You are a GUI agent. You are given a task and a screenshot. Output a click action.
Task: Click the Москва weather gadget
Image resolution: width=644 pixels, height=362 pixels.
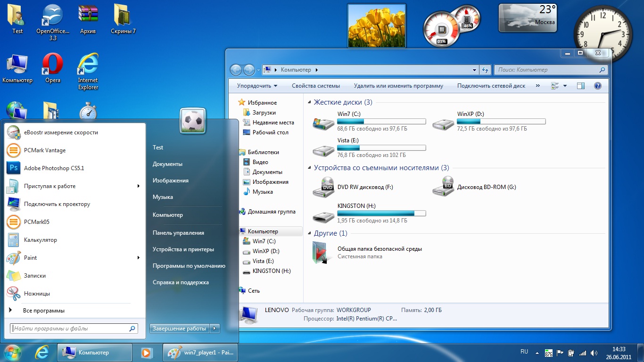pyautogui.click(x=528, y=18)
